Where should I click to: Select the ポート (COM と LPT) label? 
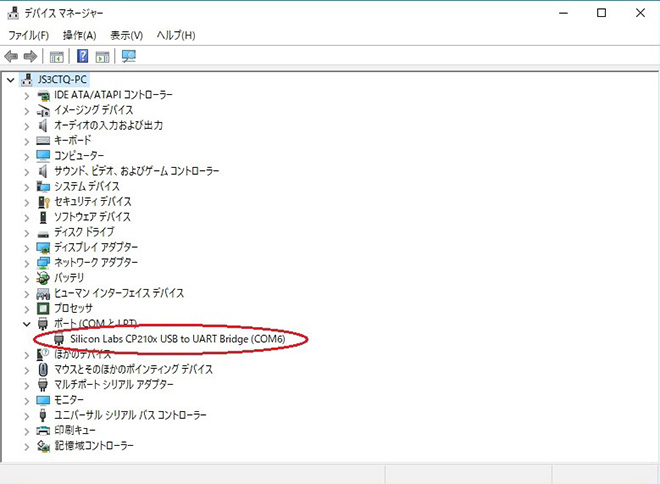tap(96, 324)
